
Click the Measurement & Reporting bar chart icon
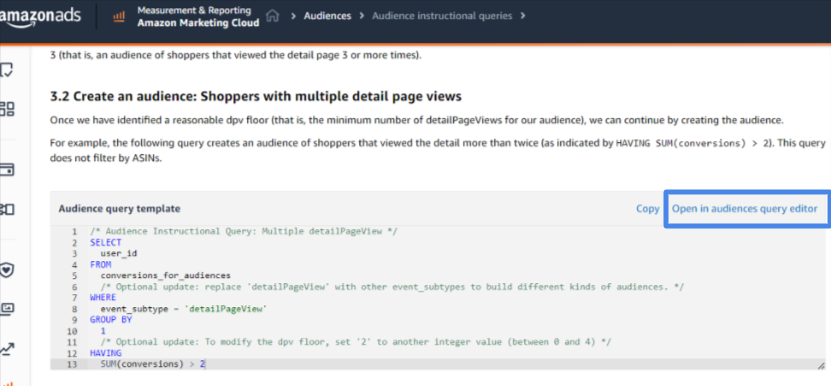pyautogui.click(x=119, y=17)
